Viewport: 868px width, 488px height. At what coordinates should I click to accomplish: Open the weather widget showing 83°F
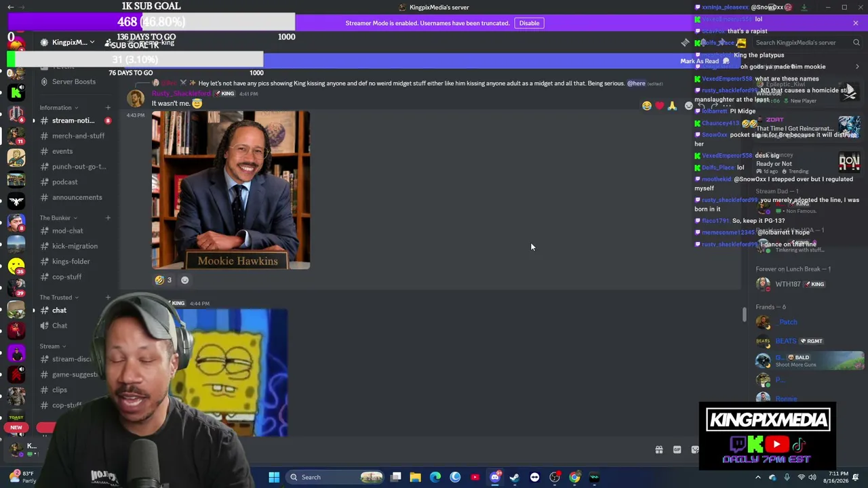(23, 477)
